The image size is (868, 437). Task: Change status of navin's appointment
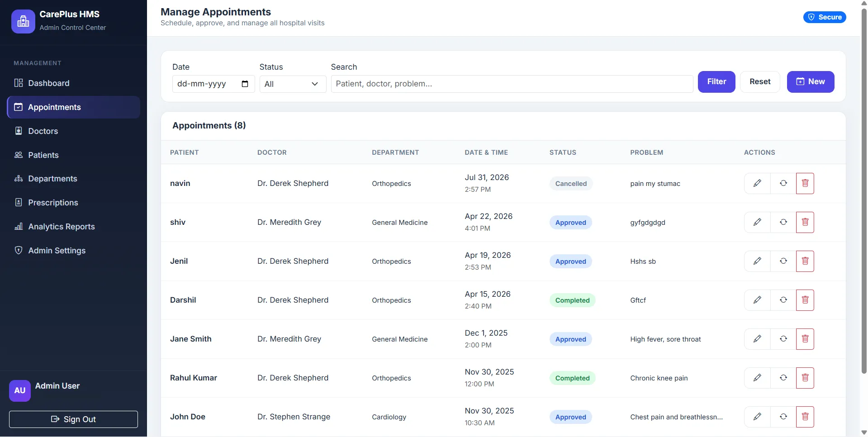tap(783, 183)
